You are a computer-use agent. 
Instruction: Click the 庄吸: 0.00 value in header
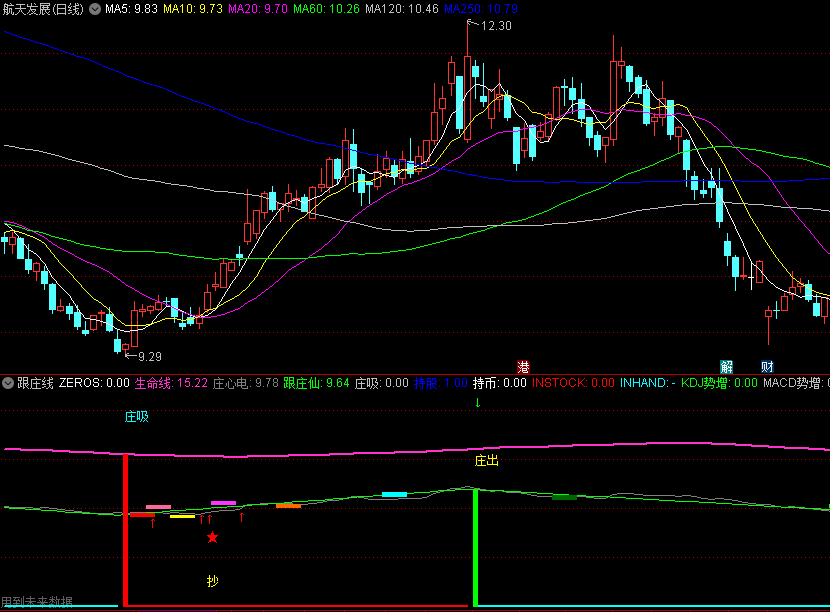tap(381, 383)
